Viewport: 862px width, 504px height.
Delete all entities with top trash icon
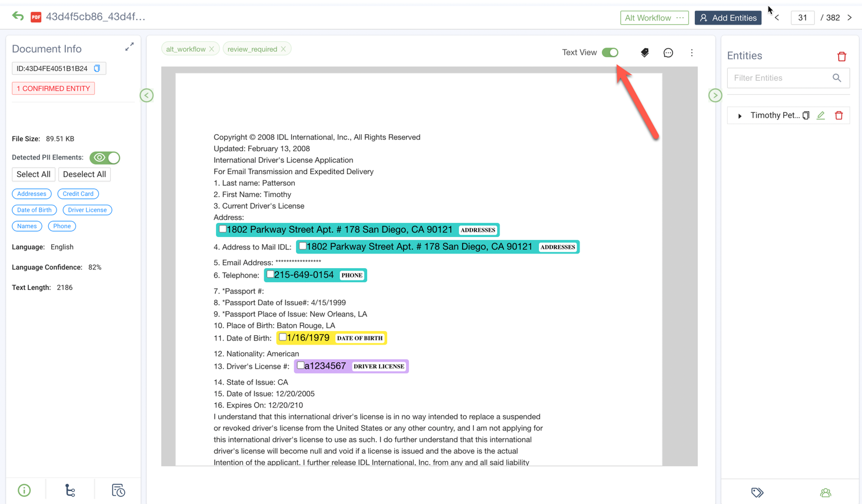tap(841, 56)
